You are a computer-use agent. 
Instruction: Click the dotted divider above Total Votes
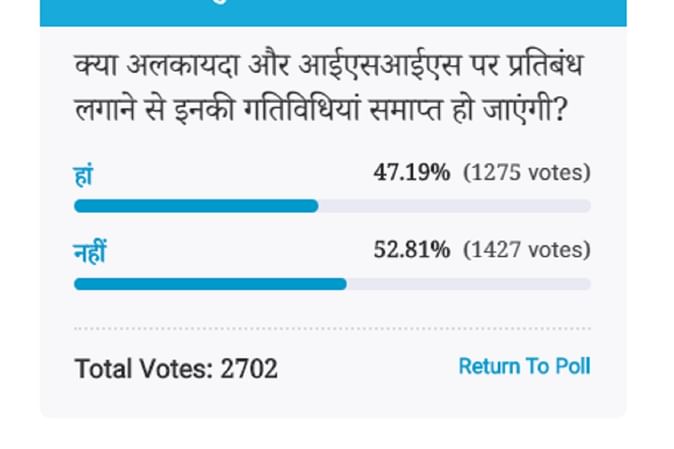tap(333, 328)
